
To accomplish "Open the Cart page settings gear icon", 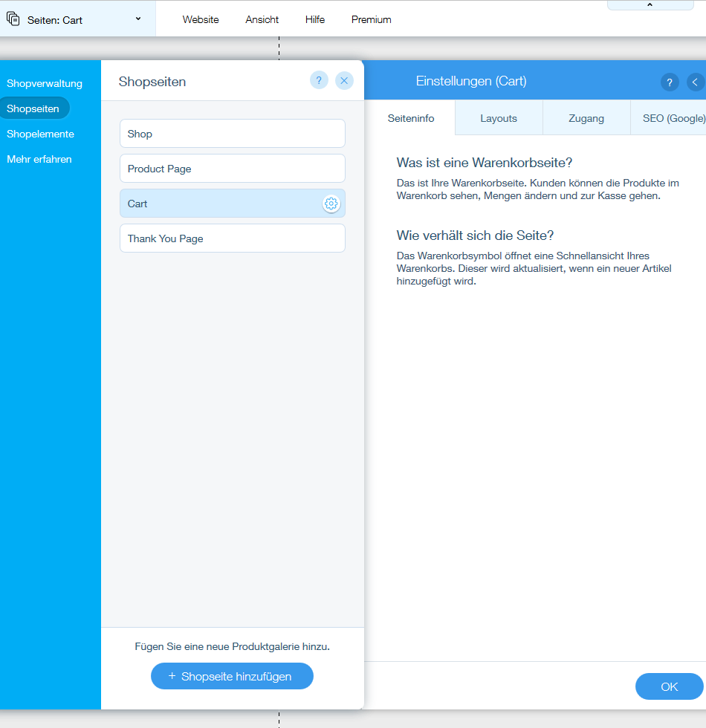I will click(331, 204).
